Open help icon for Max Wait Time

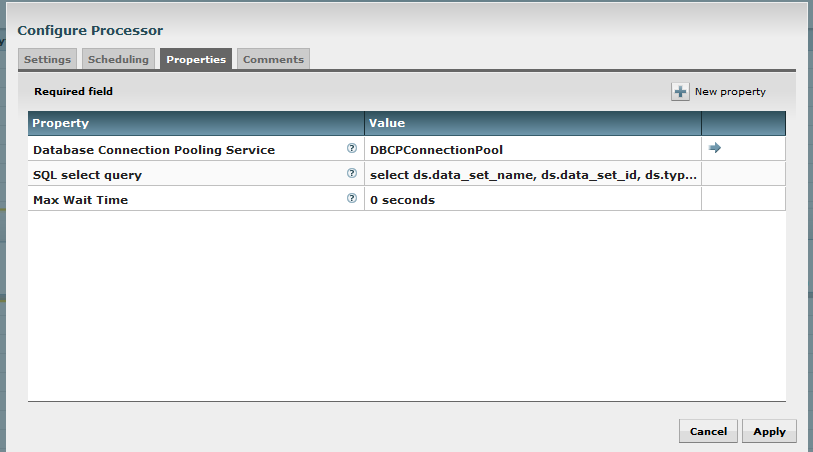pos(352,198)
